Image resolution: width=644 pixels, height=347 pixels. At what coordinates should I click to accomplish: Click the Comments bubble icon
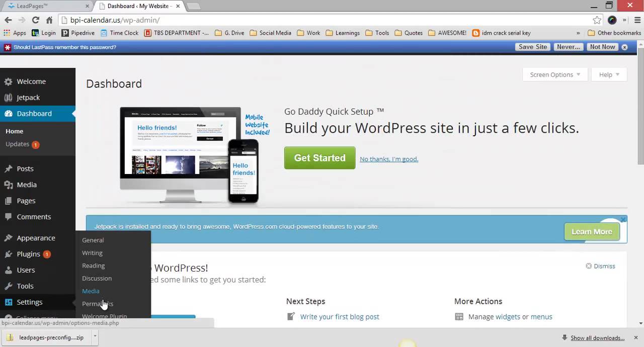tap(8, 217)
